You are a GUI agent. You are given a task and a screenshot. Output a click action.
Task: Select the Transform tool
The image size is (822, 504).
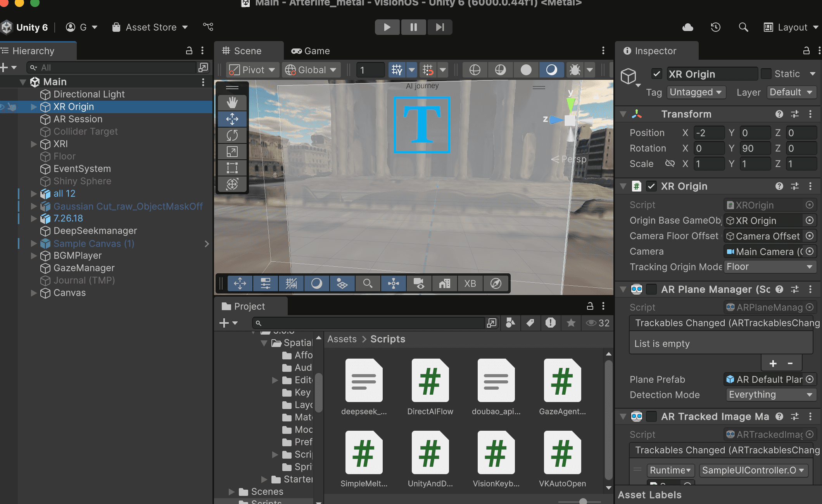[232, 184]
